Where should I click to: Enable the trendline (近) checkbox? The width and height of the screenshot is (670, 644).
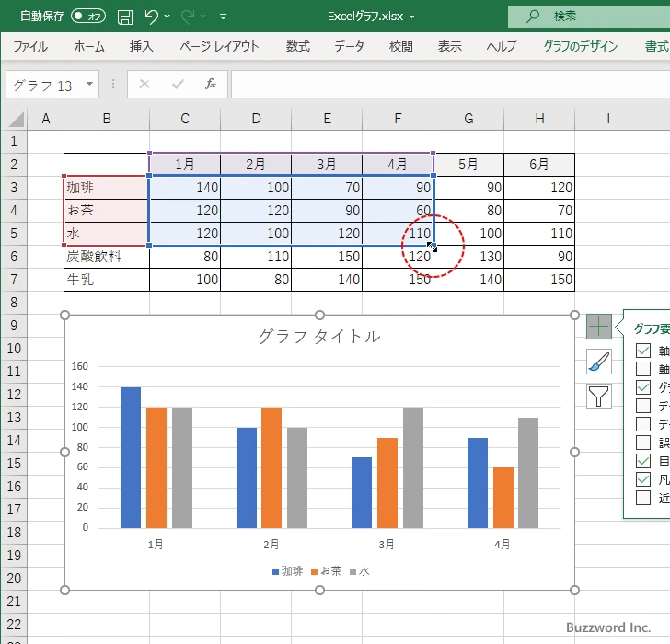643,498
